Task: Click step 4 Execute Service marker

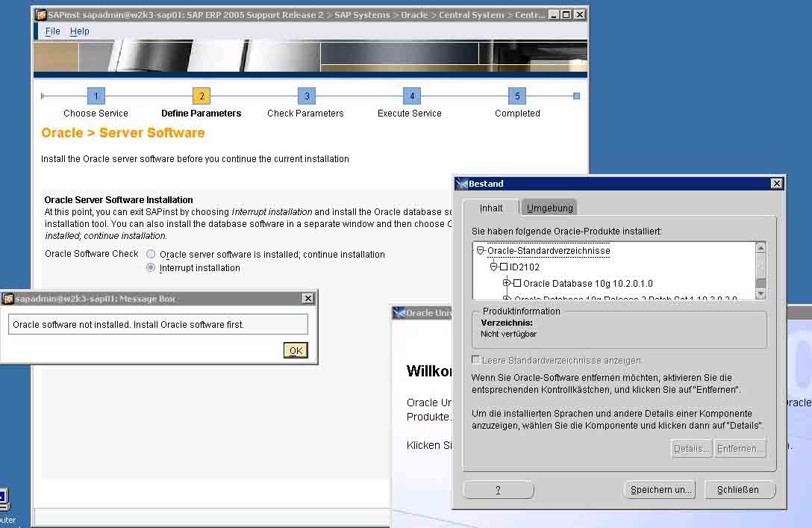Action: pyautogui.click(x=412, y=96)
